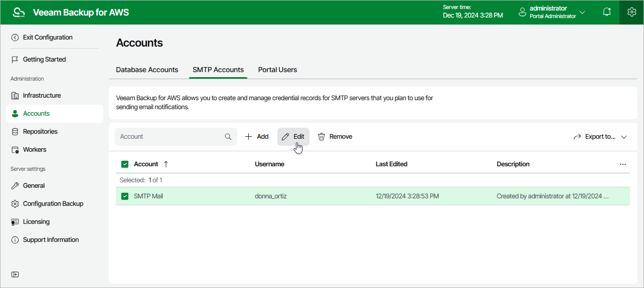Click the Add button label
The height and width of the screenshot is (288, 644).
[263, 137]
